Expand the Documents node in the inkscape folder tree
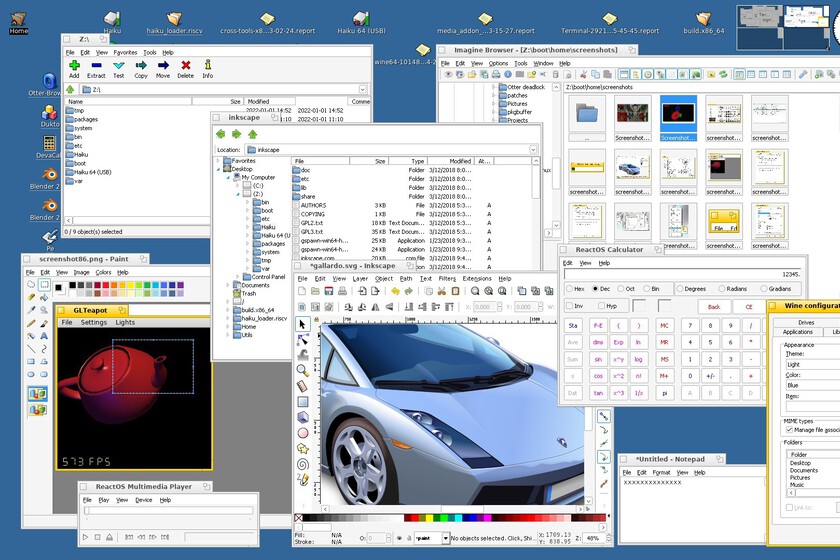 coord(228,285)
